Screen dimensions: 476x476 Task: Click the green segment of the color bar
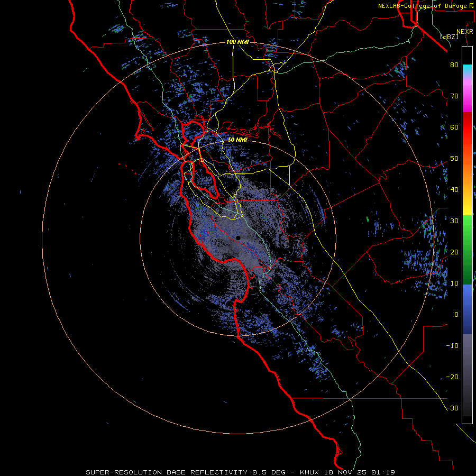coord(467,250)
